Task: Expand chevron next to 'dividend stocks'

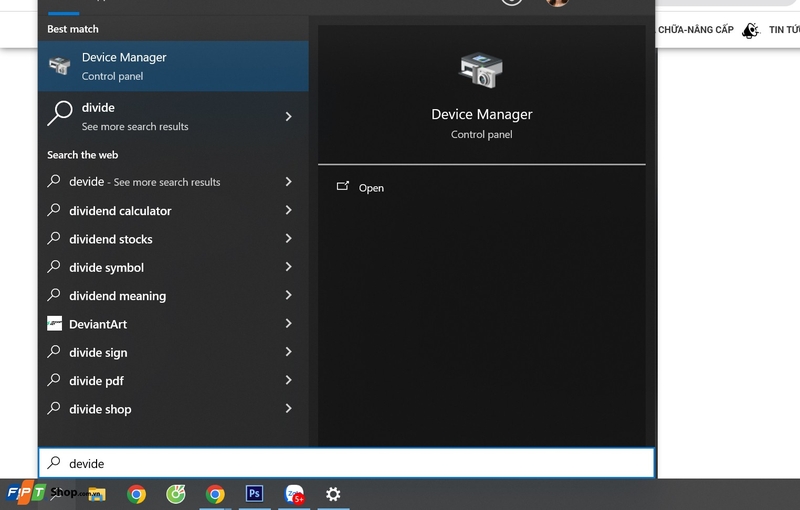Action: pos(288,239)
